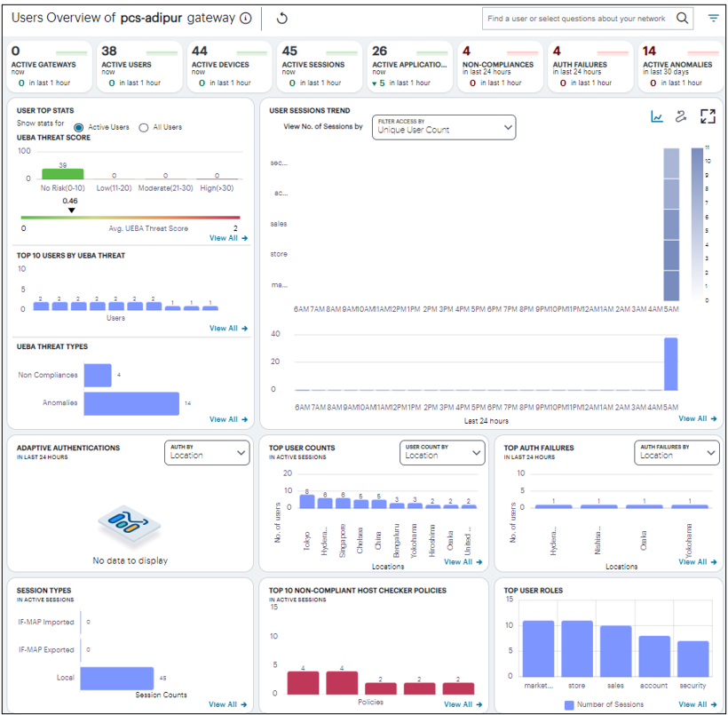Screen dimensions: 728x715
Task: Click View All in Top User Roles panel
Action: click(x=696, y=703)
